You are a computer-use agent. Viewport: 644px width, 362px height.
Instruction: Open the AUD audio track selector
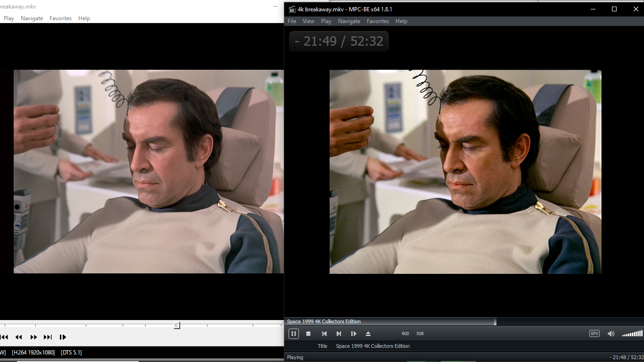click(405, 334)
